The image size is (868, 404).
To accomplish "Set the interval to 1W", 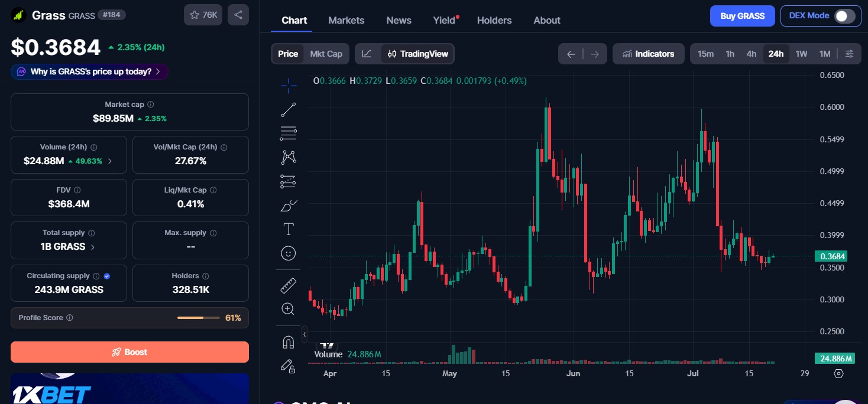I will click(x=801, y=54).
